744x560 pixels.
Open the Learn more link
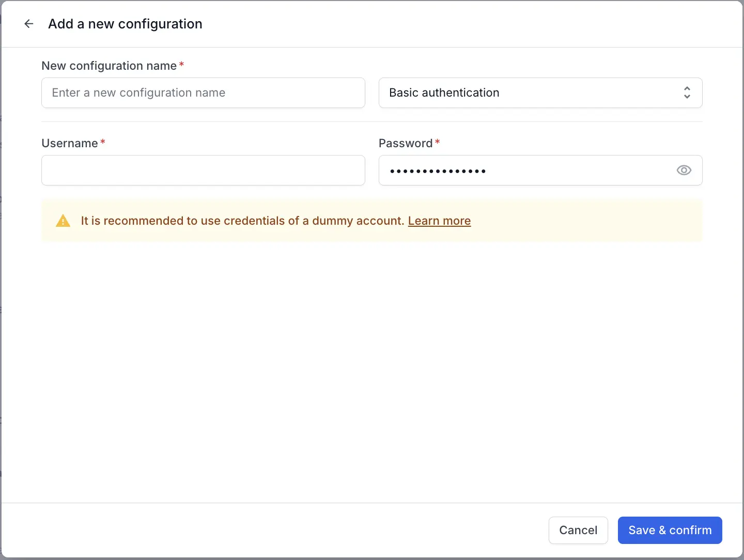(439, 221)
